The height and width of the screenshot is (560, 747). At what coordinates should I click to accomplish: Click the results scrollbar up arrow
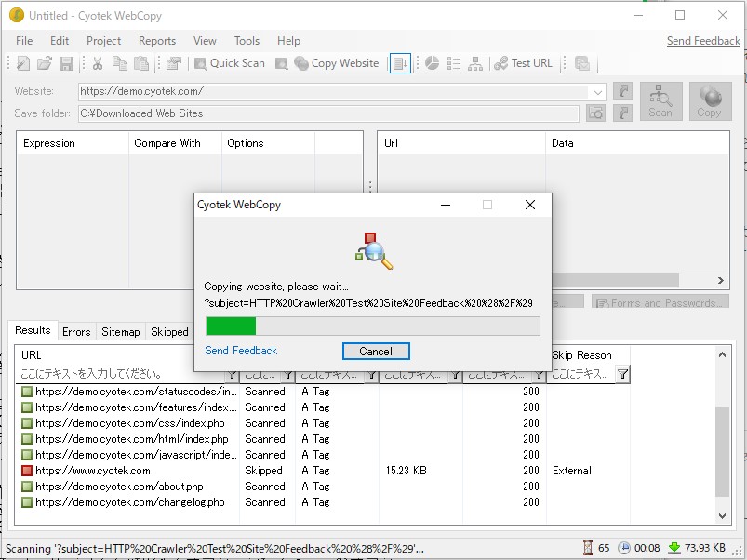pyautogui.click(x=722, y=354)
